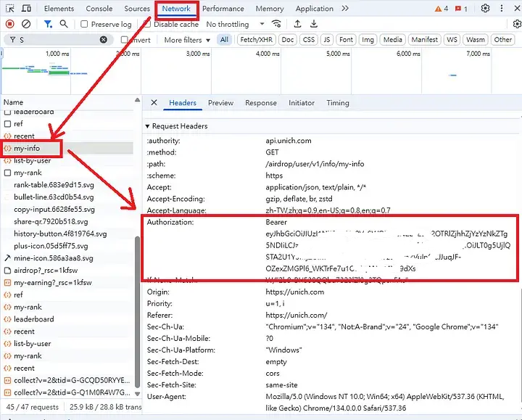Filter by All request types
Image resolution: width=522 pixels, height=420 pixels.
224,40
